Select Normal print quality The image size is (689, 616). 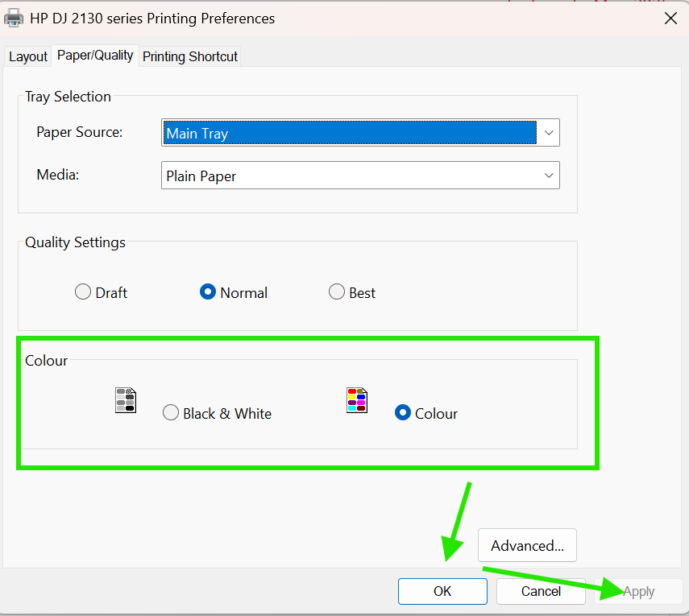coord(234,292)
